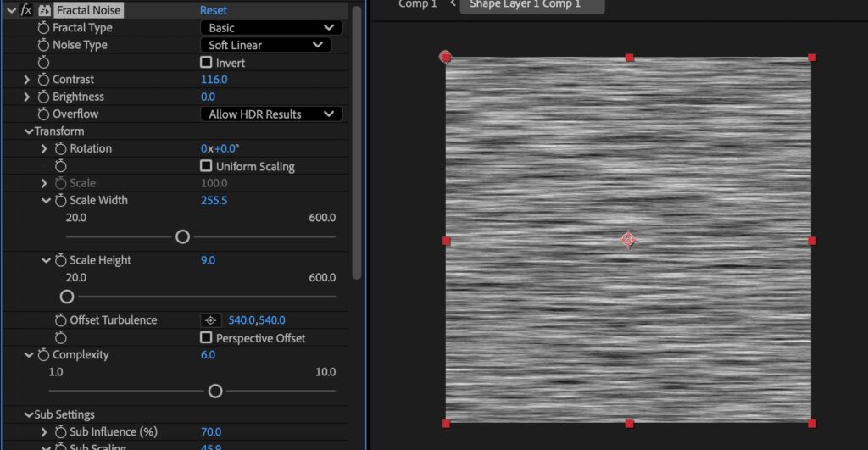
Task: Turn on the Perspective Offset checkbox
Action: (206, 337)
